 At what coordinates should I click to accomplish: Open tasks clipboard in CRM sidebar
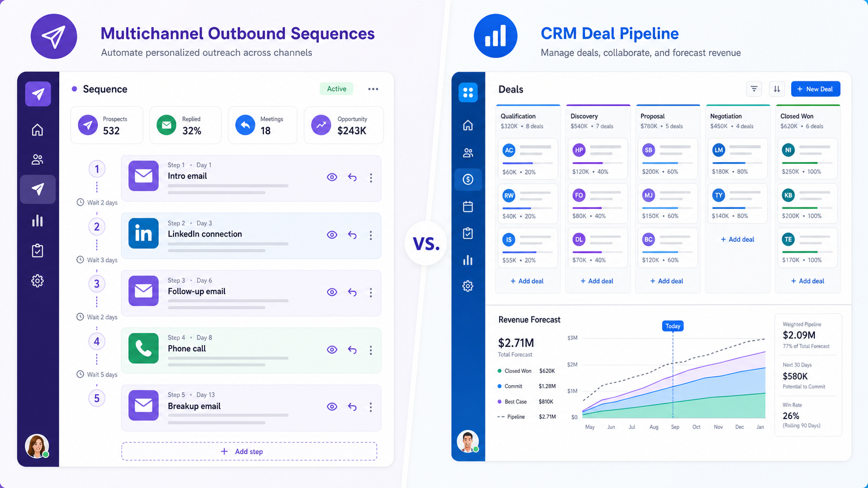tap(468, 233)
